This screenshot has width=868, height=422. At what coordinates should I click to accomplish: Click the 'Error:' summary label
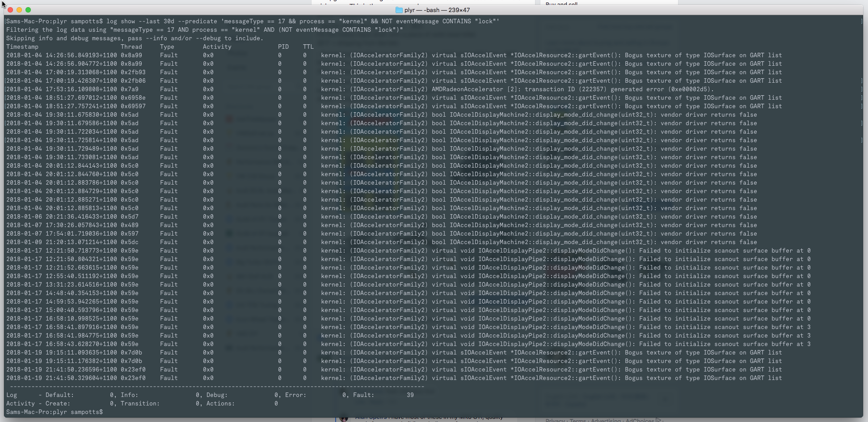tap(296, 395)
